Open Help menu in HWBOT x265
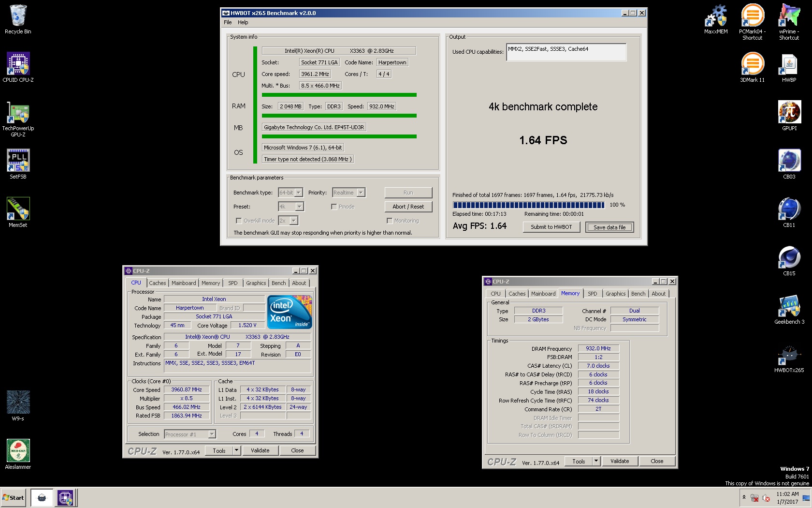Viewport: 812px width, 508px height. point(243,22)
